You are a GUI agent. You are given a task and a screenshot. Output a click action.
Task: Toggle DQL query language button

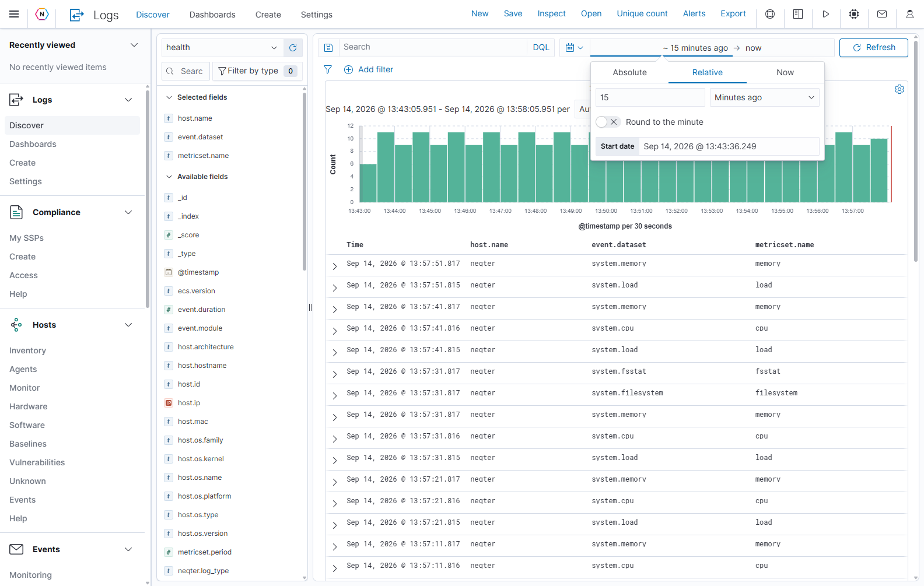pos(541,47)
